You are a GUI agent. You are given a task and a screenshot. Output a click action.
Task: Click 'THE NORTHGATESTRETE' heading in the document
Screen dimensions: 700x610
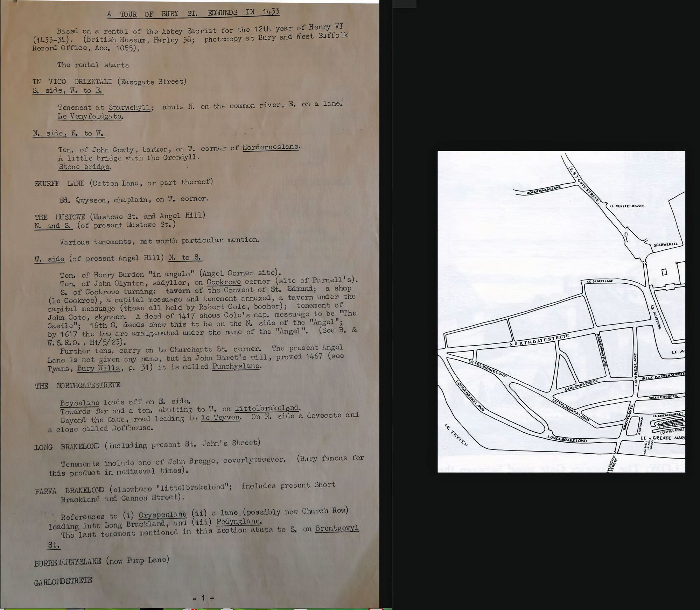pos(78,385)
